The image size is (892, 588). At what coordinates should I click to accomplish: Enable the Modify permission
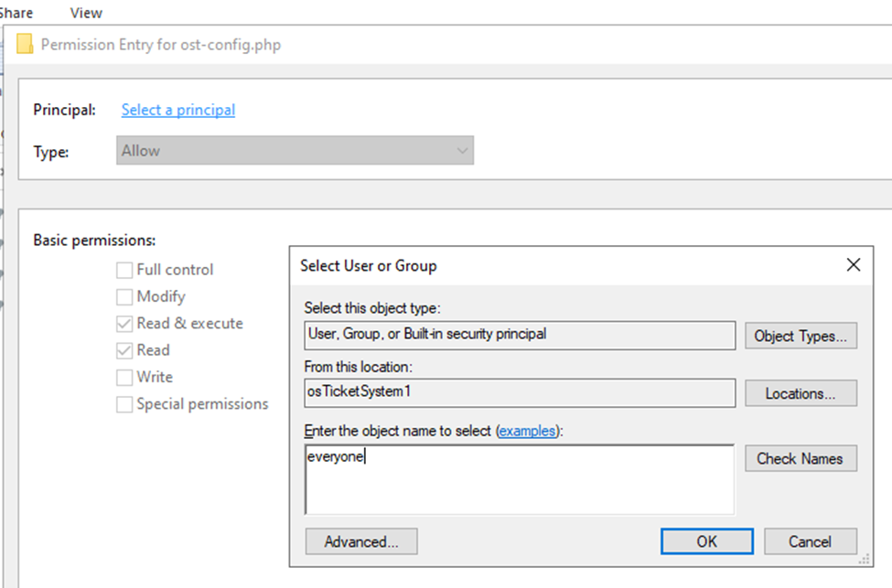pos(124,296)
